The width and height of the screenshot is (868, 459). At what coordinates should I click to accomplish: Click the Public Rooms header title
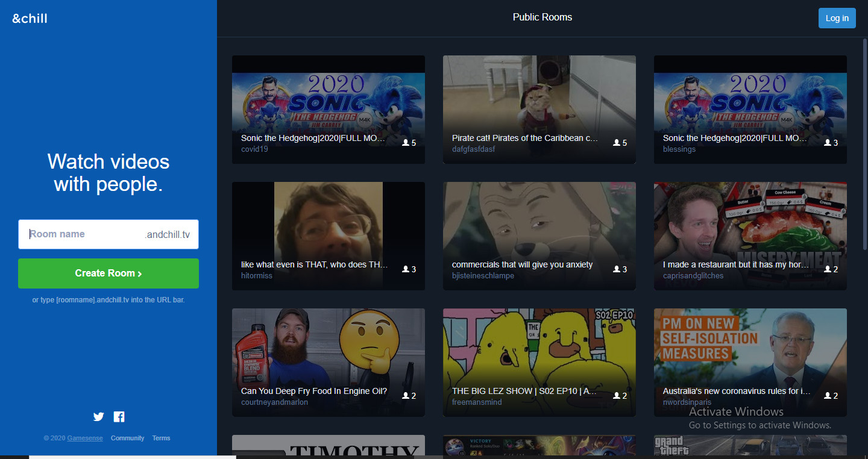pos(542,17)
